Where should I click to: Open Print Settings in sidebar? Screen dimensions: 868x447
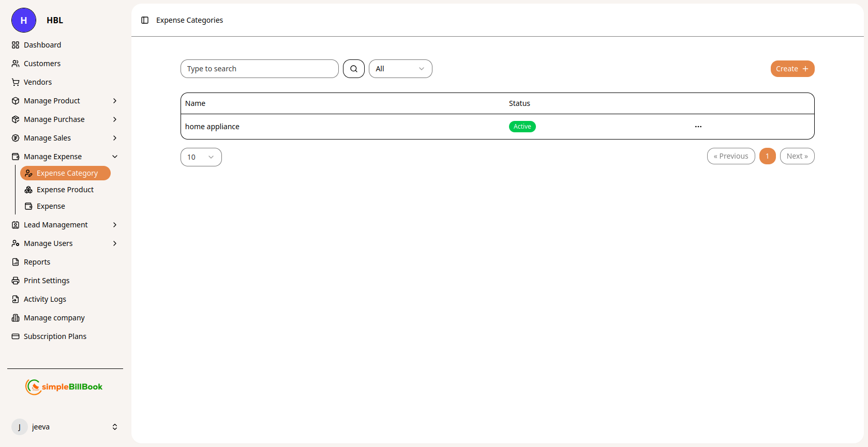click(46, 281)
